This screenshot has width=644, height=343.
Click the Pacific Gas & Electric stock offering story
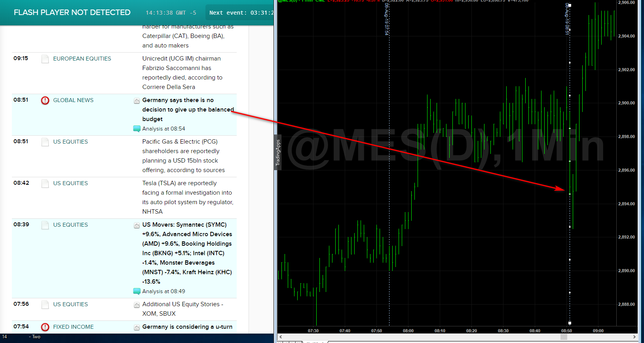coord(184,156)
